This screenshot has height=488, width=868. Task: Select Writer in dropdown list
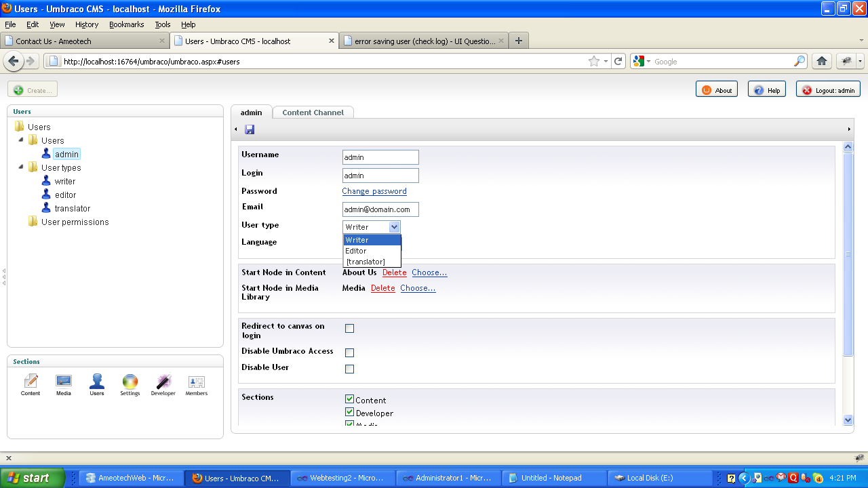pyautogui.click(x=372, y=240)
